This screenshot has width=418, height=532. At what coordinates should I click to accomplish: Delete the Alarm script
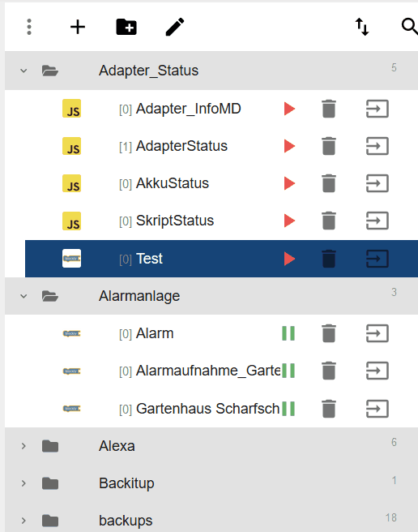pyautogui.click(x=329, y=333)
